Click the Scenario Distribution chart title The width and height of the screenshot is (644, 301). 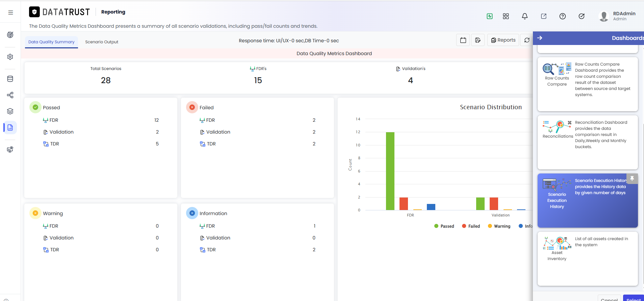[x=491, y=107]
